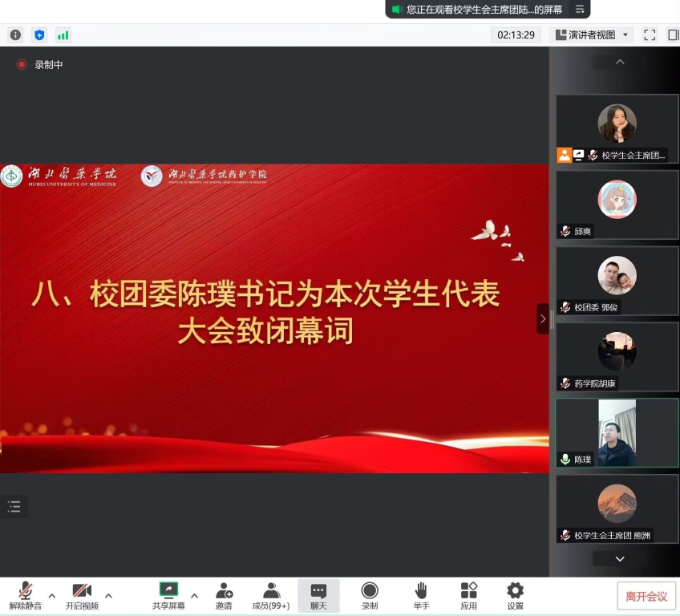Open the 演讲者视图 view dropdown
Viewport: 680px width, 616px height.
coord(593,34)
